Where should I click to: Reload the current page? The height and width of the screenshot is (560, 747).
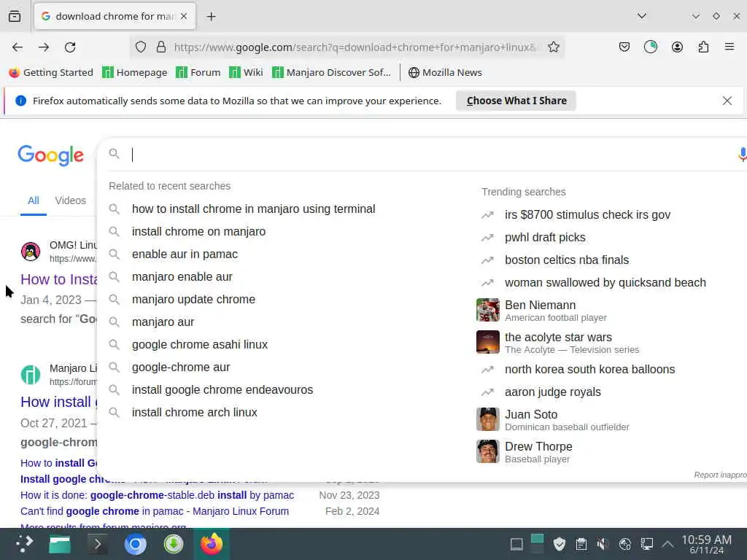[70, 47]
